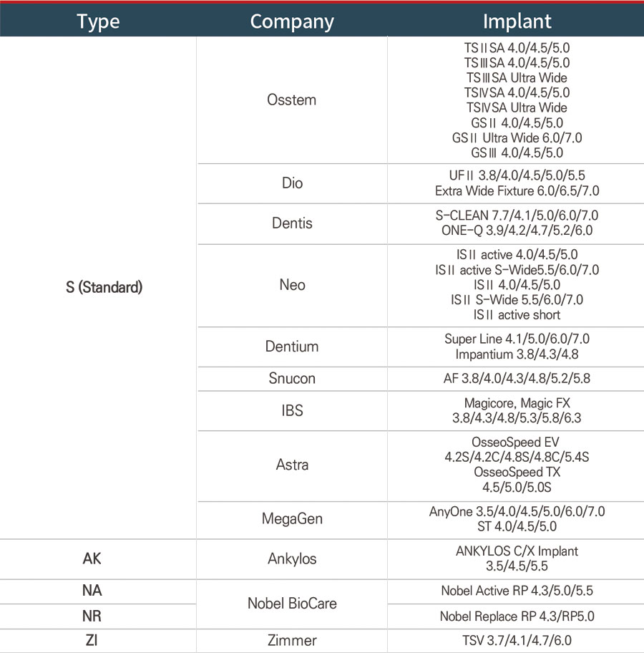This screenshot has width=644, height=653.
Task: Click the Implant column header
Action: coord(516,21)
